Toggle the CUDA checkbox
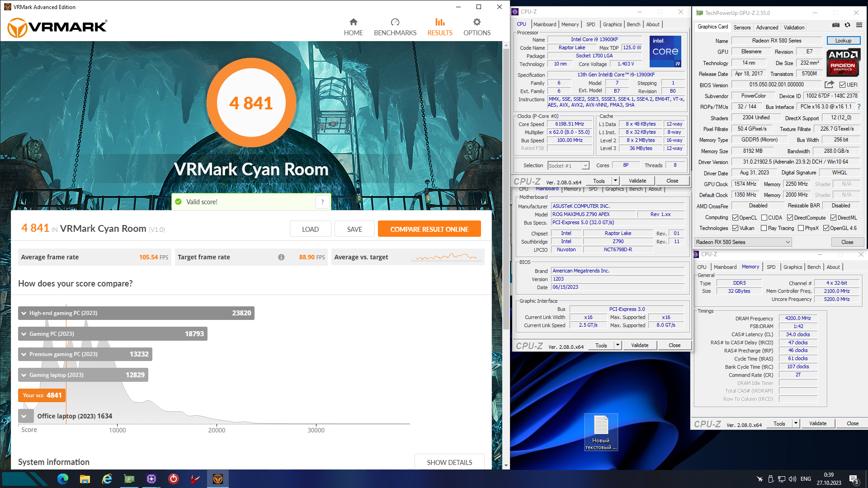 pyautogui.click(x=764, y=218)
